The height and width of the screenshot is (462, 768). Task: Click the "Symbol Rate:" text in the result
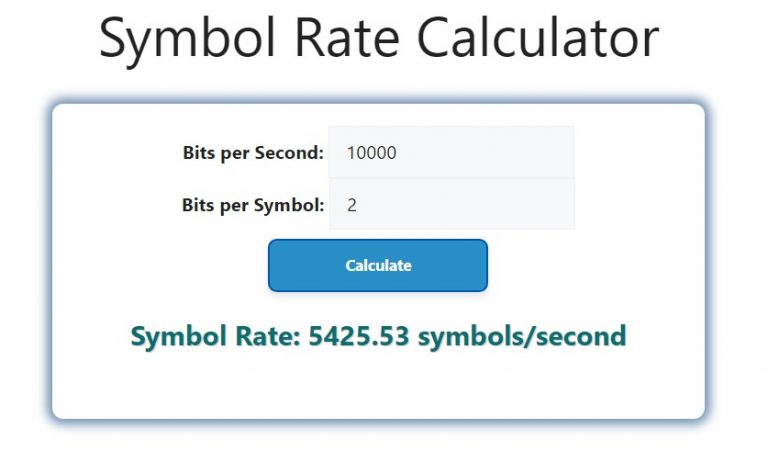tap(216, 337)
